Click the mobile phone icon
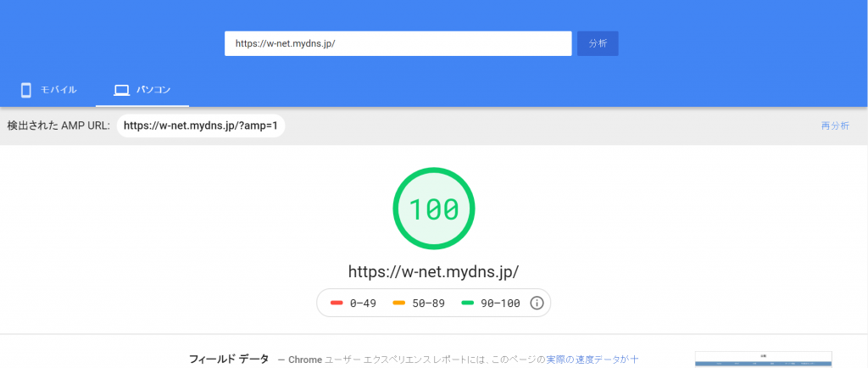 click(26, 90)
